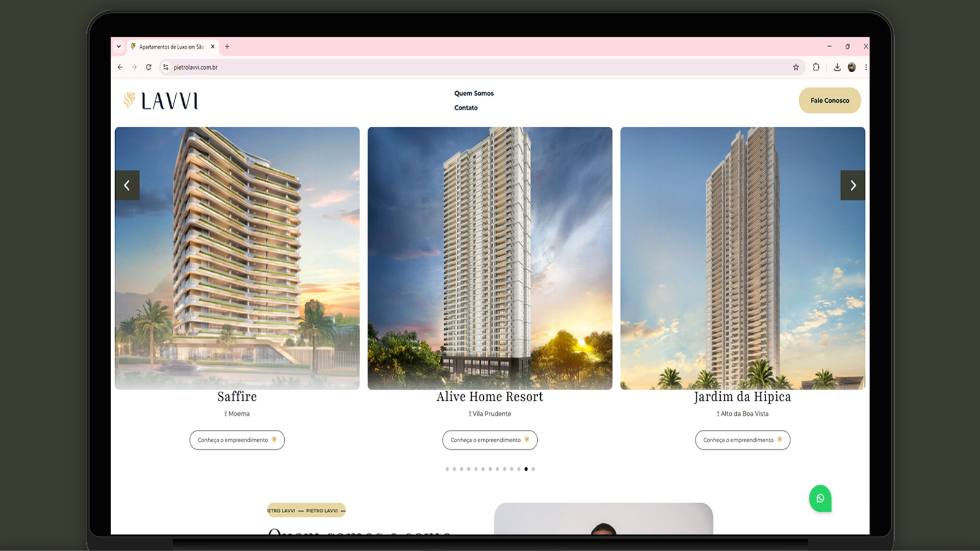Click Conheça o empreendimento under Alive Home Resort
980x551 pixels.
pos(490,440)
